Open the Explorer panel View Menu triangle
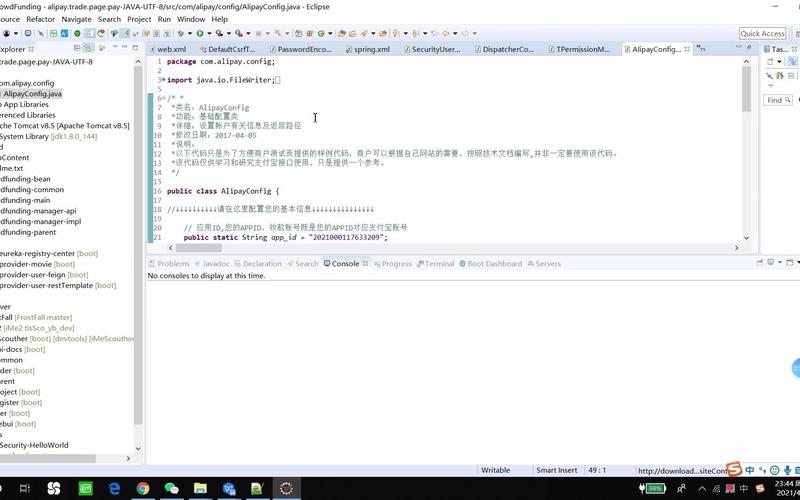This screenshot has height=500, width=800. (x=115, y=47)
